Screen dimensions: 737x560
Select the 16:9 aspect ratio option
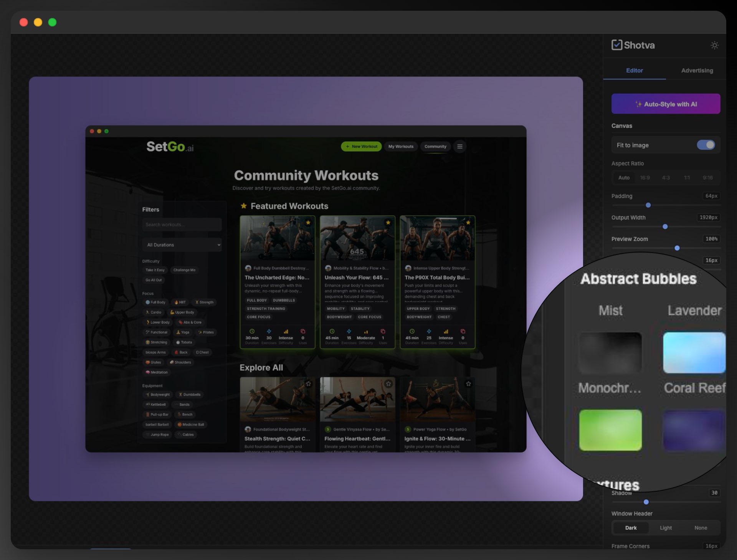click(x=645, y=178)
